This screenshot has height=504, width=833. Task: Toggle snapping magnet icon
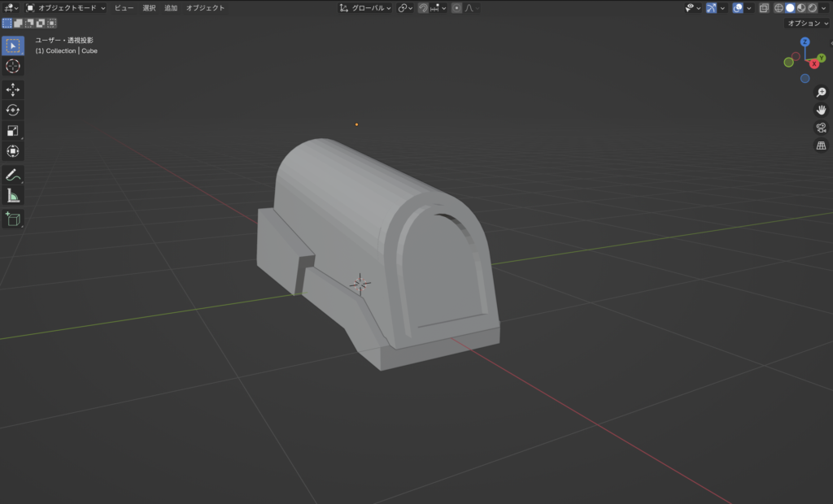[423, 8]
